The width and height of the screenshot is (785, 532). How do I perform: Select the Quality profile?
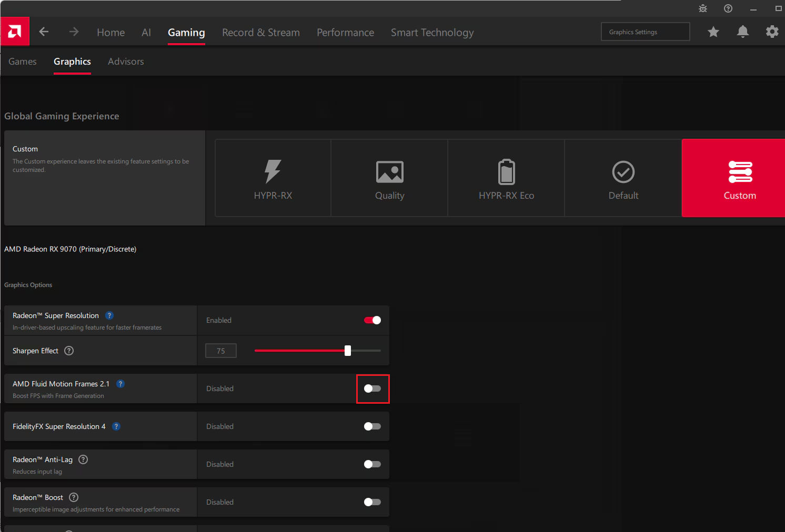[390, 178]
